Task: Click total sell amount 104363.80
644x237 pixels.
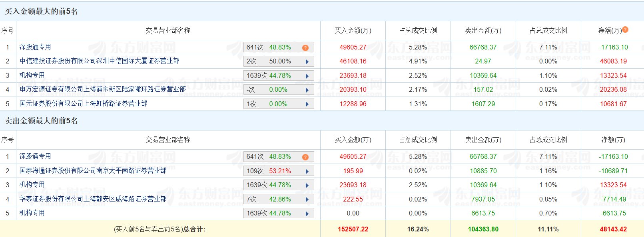Action: 483,229
